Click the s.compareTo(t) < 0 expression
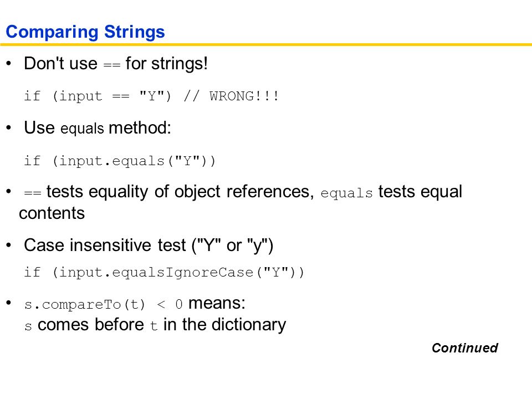 point(104,304)
